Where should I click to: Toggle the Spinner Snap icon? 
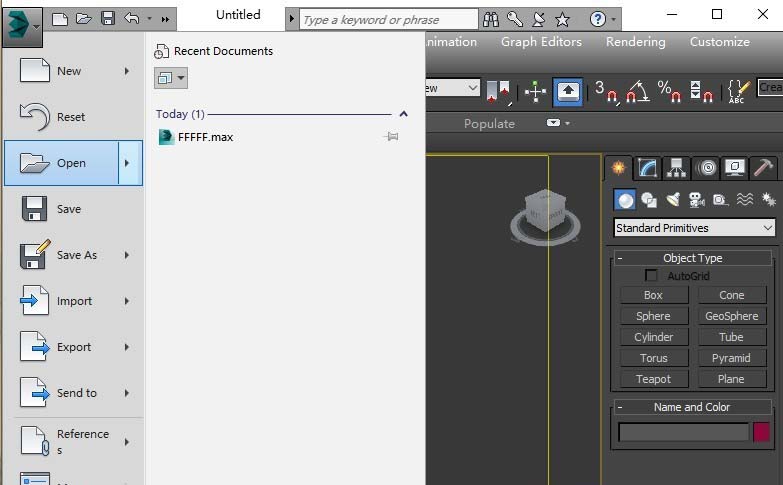pyautogui.click(x=701, y=91)
